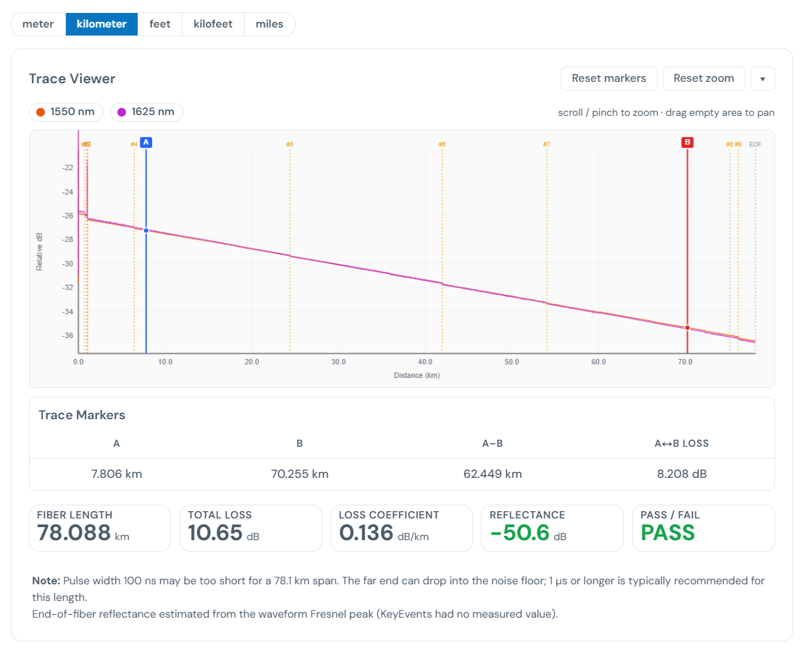Click the Reflectance -50.6 dB card
The width and height of the screenshot is (812, 656).
tap(552, 528)
